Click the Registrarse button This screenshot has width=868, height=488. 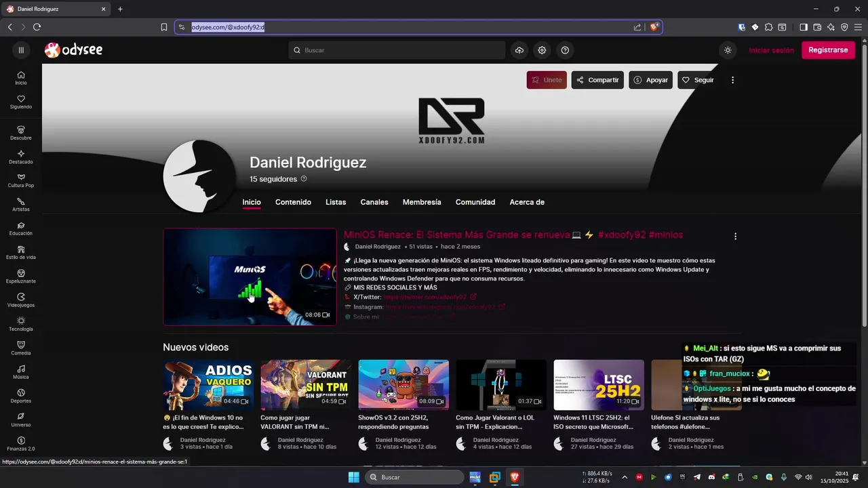coord(828,50)
